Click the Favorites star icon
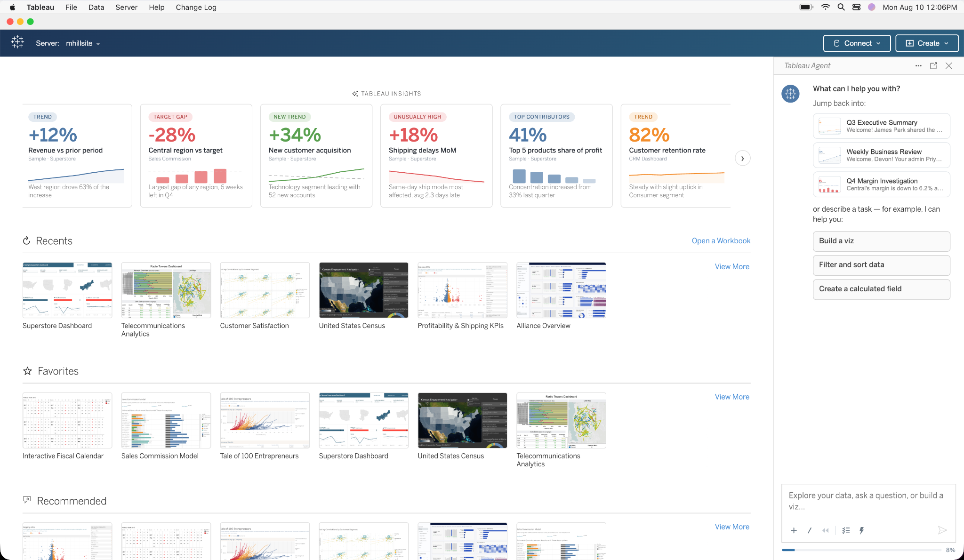Screen dimensions: 964x560 click(28, 371)
